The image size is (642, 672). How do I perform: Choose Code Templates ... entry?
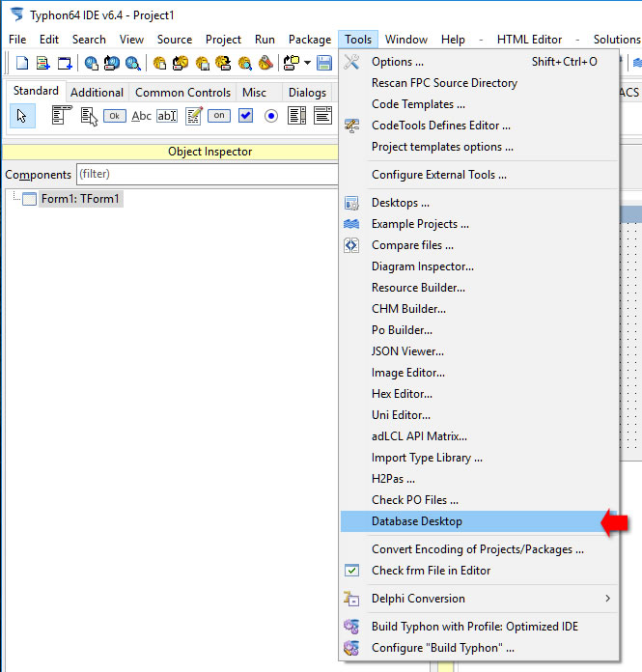coord(479,104)
